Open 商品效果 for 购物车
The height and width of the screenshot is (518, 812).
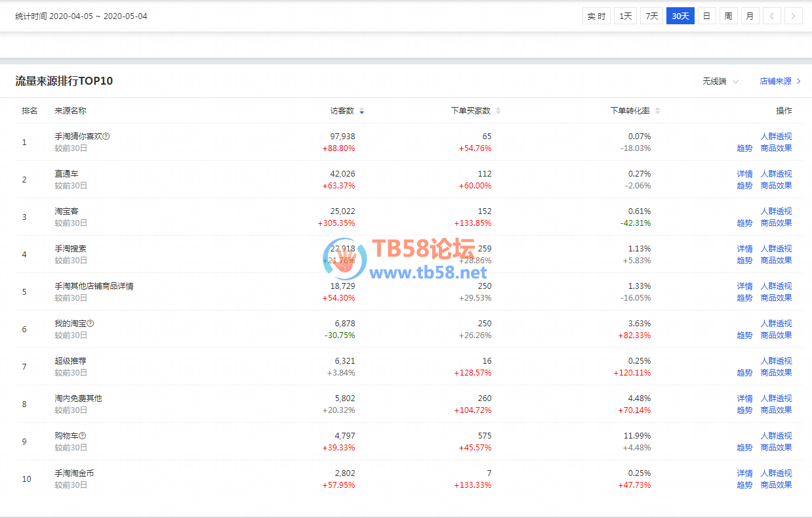(x=776, y=448)
